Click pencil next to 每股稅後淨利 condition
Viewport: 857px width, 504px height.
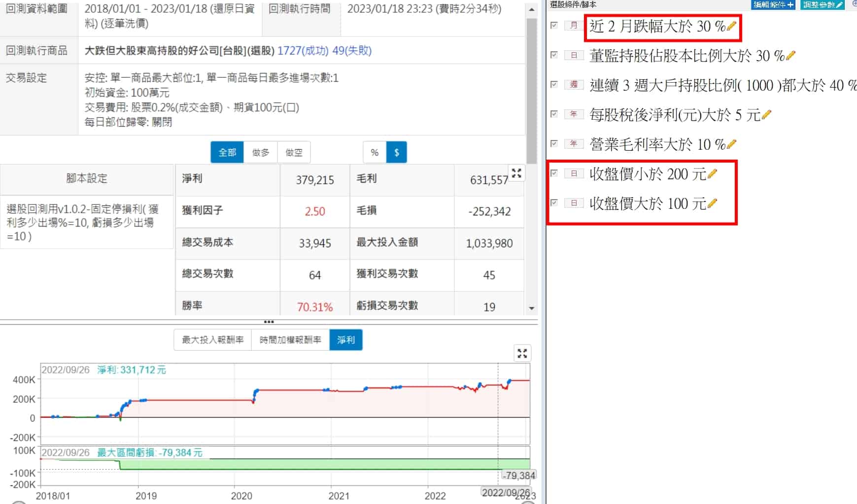pos(766,114)
